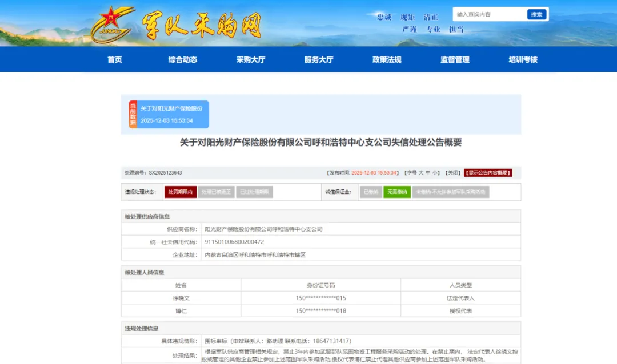Open 培训考核 navigation item
This screenshot has width=617, height=364.
pyautogui.click(x=523, y=60)
